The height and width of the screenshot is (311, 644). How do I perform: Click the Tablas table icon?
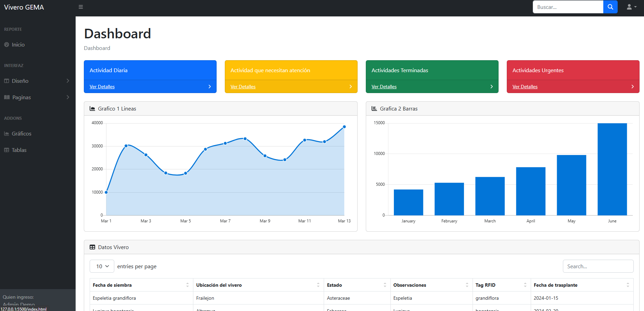coord(7,150)
